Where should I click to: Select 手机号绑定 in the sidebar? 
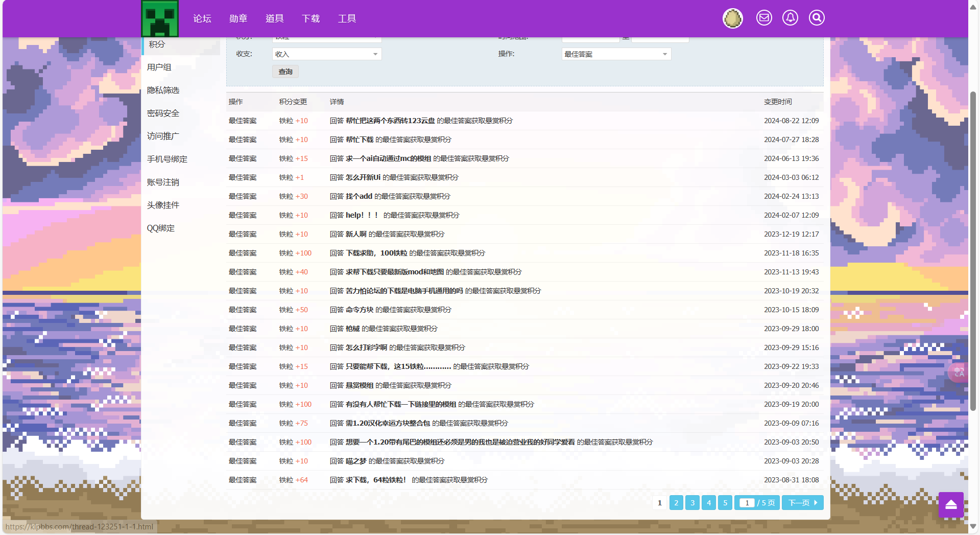pos(168,159)
